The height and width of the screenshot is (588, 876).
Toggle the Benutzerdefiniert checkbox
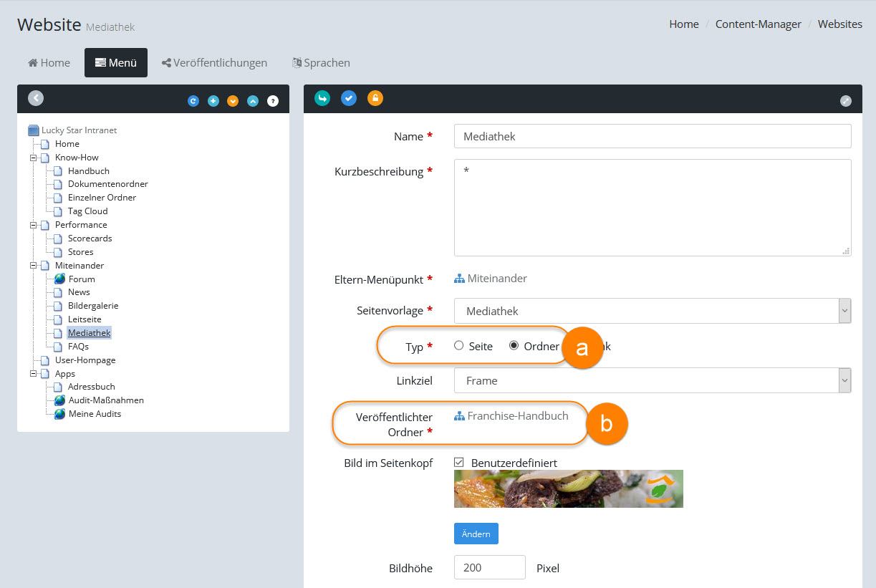[459, 463]
